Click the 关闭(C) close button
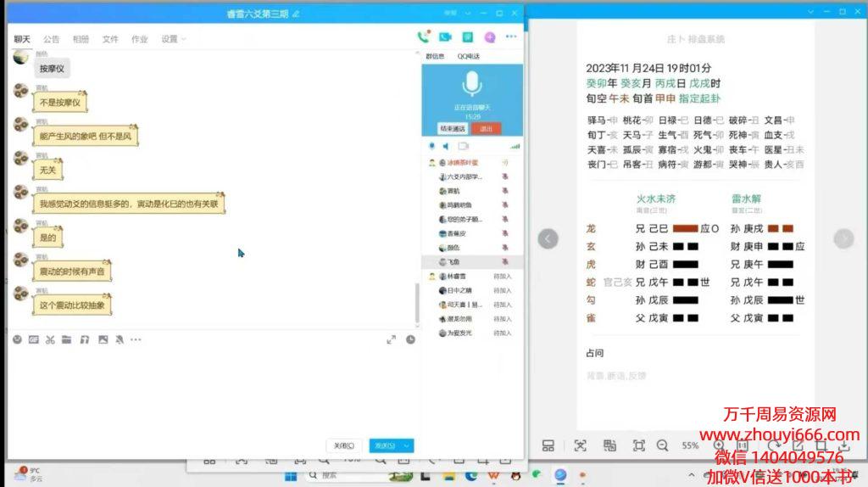The image size is (868, 487). pos(344,445)
